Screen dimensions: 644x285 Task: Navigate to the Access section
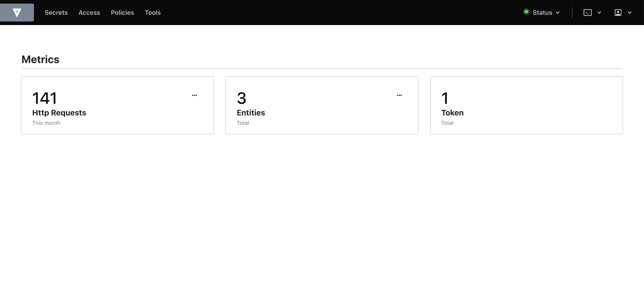tap(89, 13)
